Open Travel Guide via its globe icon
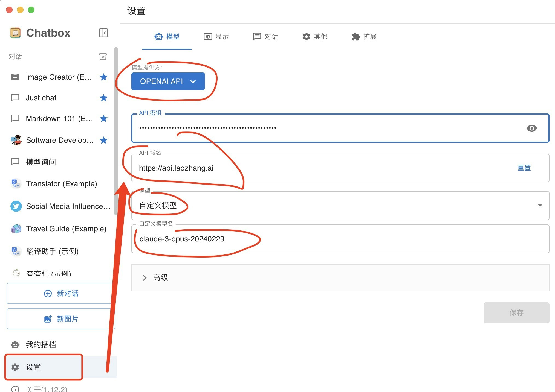The height and width of the screenshot is (392, 555). tap(16, 229)
